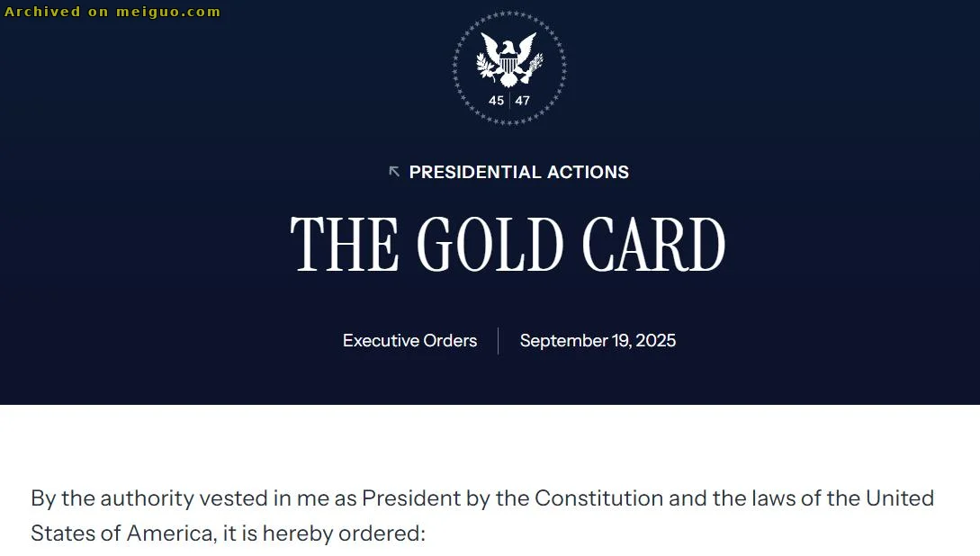Screen dimensions: 980x556
Task: Click the word President in the body text
Action: (x=411, y=498)
